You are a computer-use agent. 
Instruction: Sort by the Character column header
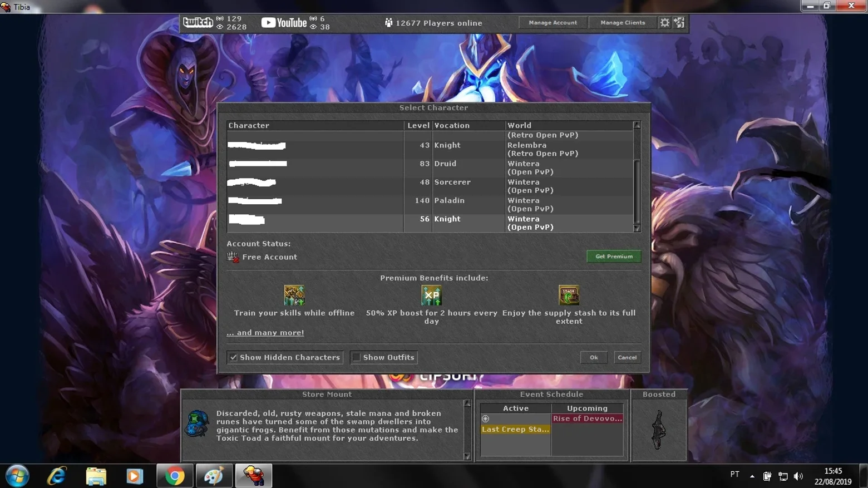coord(315,125)
